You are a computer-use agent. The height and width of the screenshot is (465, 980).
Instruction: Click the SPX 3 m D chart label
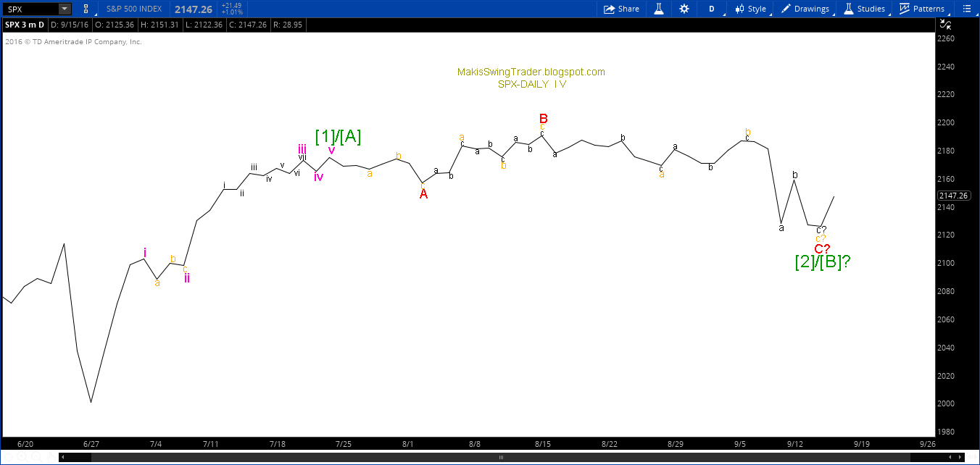tap(25, 24)
